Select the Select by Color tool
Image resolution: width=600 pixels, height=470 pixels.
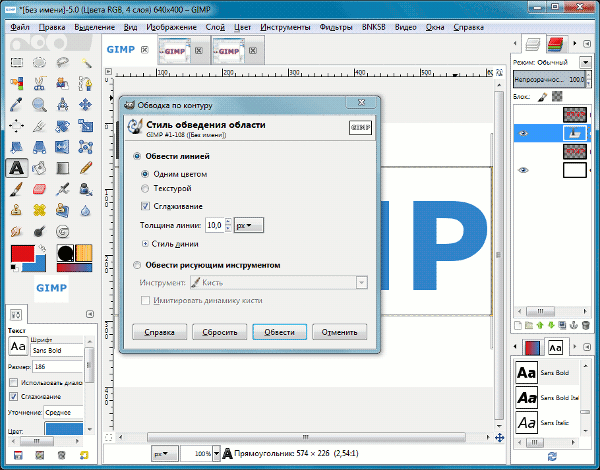16,83
